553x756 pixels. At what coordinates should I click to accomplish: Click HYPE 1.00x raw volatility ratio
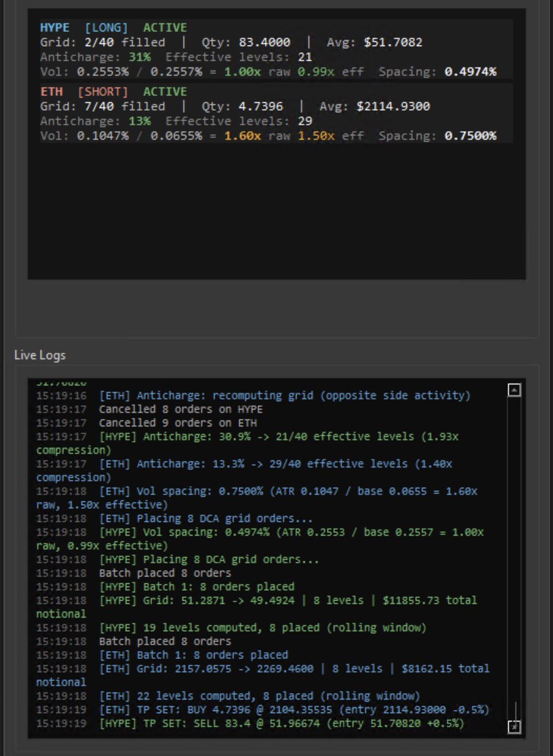click(x=242, y=72)
